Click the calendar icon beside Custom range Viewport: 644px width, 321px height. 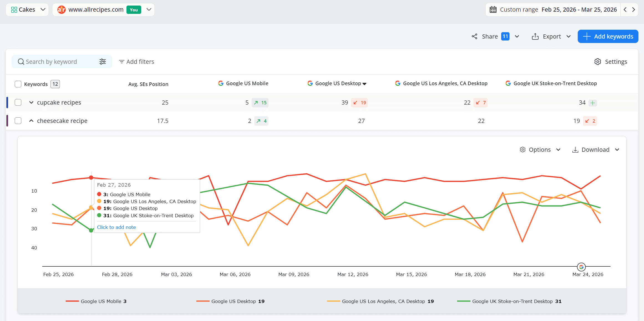coord(493,10)
